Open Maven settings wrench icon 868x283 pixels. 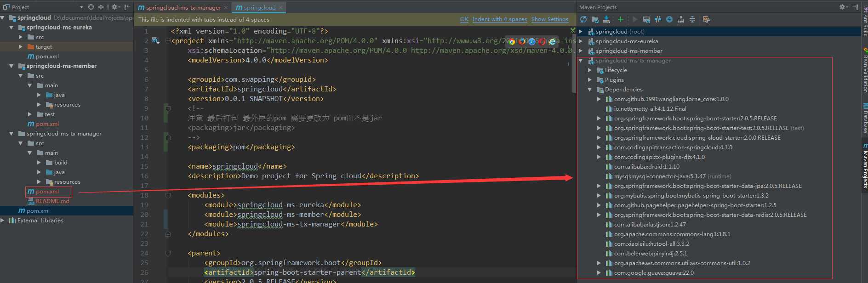coord(707,19)
